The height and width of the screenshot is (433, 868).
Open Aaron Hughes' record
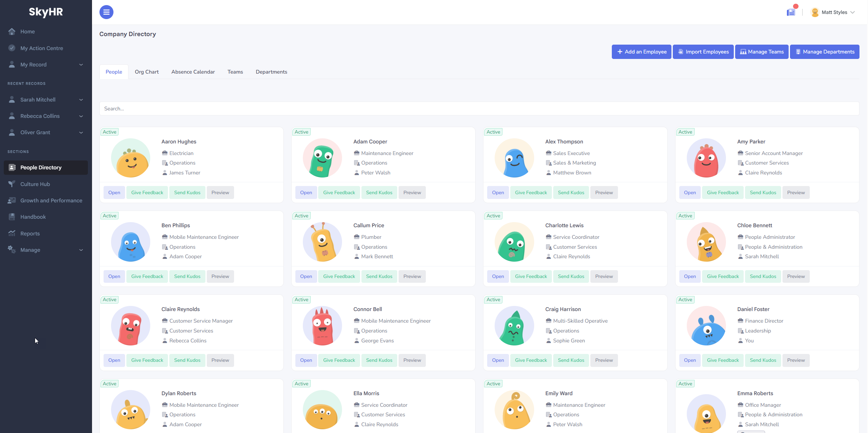114,192
